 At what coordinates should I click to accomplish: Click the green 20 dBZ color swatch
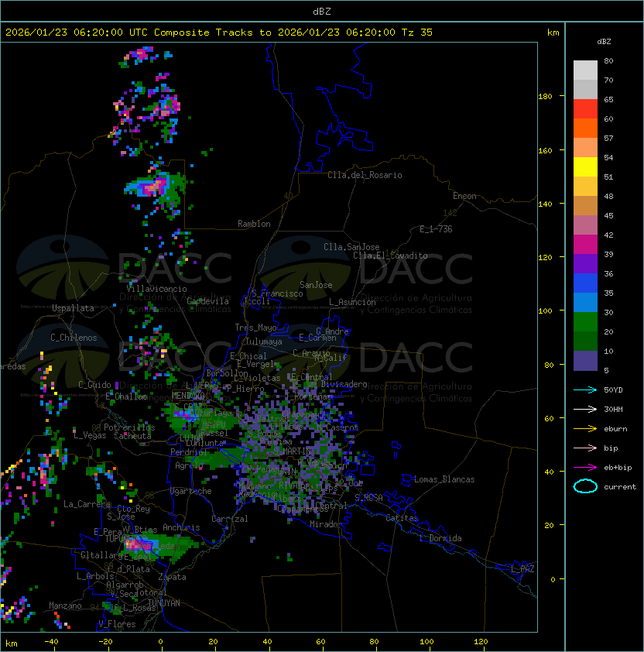[x=585, y=322]
